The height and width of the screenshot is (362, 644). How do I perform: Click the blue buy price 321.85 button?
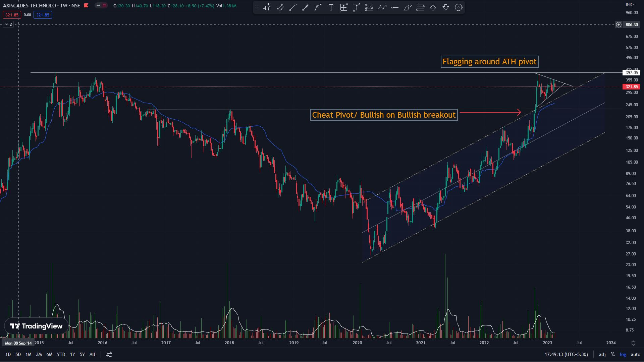pyautogui.click(x=43, y=15)
